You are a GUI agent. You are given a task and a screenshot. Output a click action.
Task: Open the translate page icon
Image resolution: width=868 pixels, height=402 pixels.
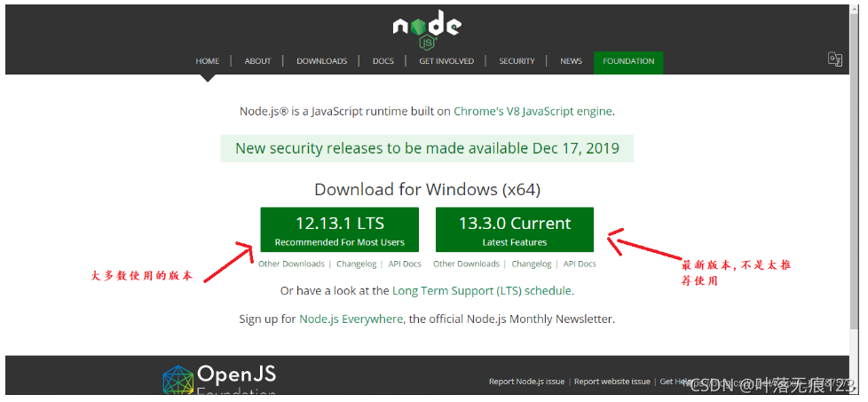click(x=835, y=59)
